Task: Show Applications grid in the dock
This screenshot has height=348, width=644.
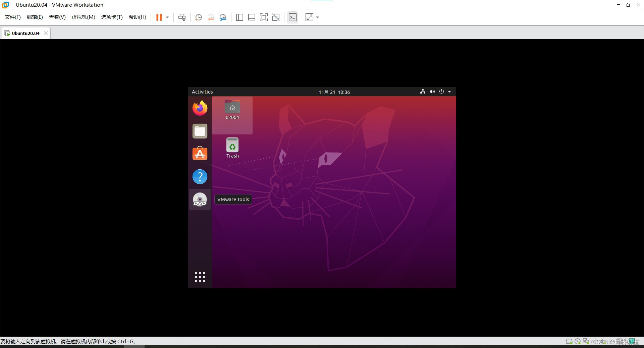Action: coord(200,277)
